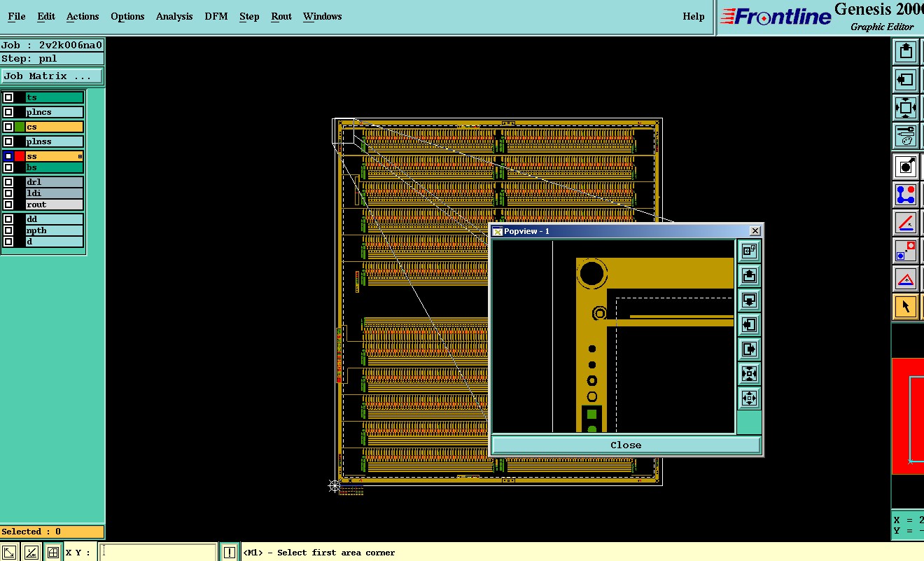Toggle the ldi layer checkbox
This screenshot has width=924, height=561.
tap(8, 193)
